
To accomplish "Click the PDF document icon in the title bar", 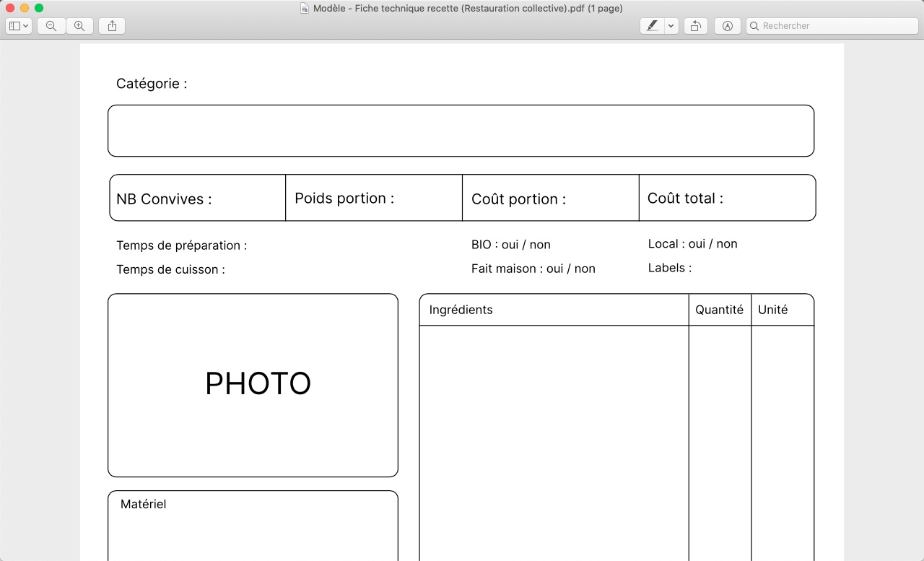I will coord(305,9).
